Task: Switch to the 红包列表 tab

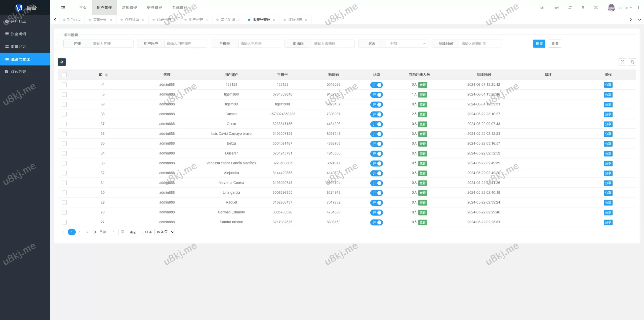Action: pos(295,20)
